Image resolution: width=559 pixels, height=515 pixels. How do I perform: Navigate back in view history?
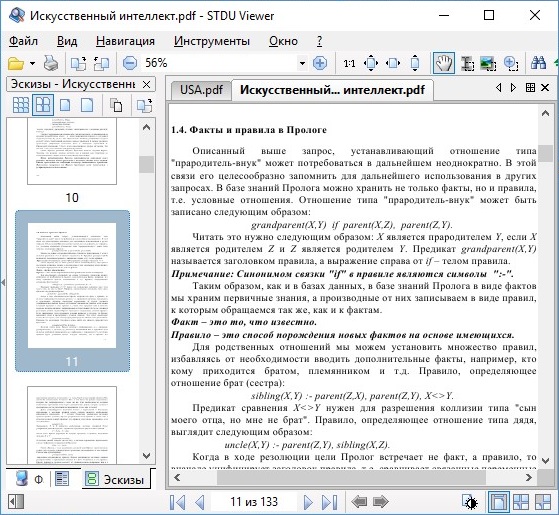(359, 502)
